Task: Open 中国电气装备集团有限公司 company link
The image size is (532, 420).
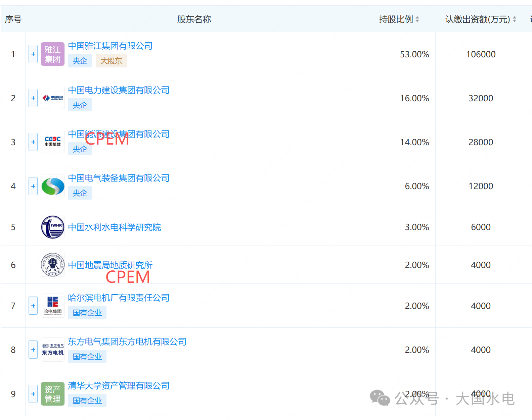Action: [119, 178]
